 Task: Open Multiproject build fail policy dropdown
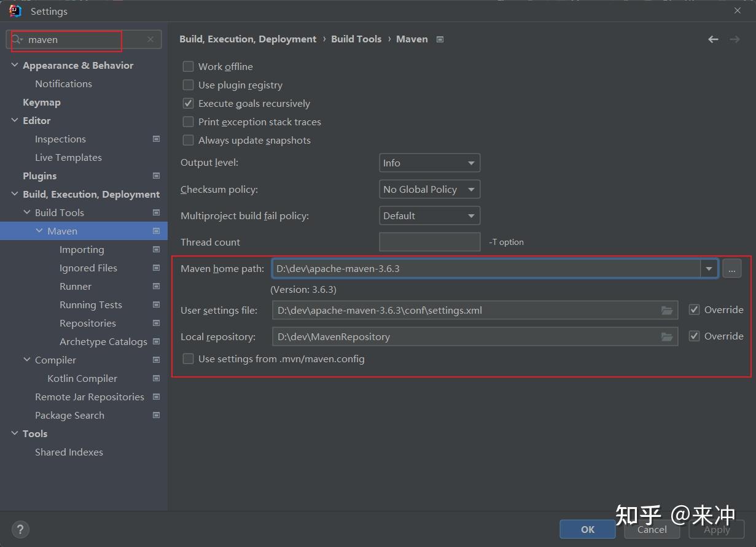click(x=429, y=215)
